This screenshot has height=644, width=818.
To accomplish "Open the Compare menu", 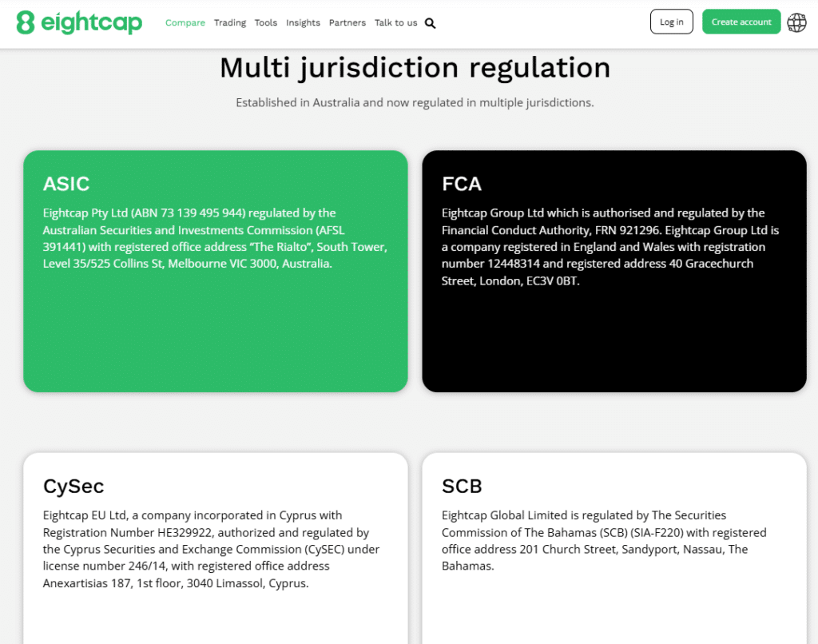I will coord(185,22).
